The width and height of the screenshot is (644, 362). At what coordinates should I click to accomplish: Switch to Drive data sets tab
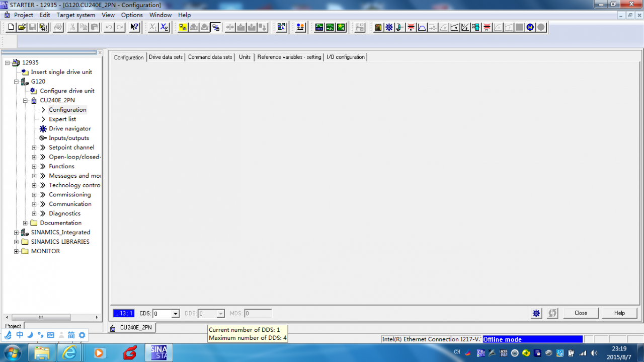tap(166, 57)
